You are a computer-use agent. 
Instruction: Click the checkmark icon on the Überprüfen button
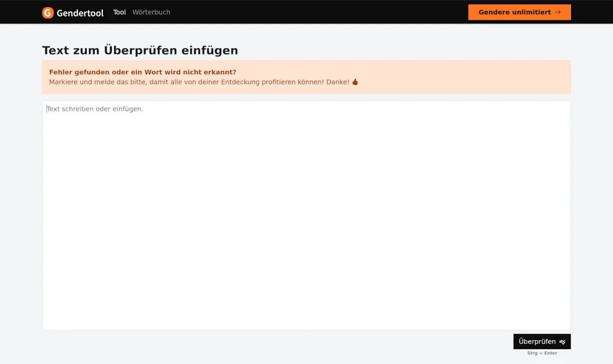pyautogui.click(x=562, y=341)
